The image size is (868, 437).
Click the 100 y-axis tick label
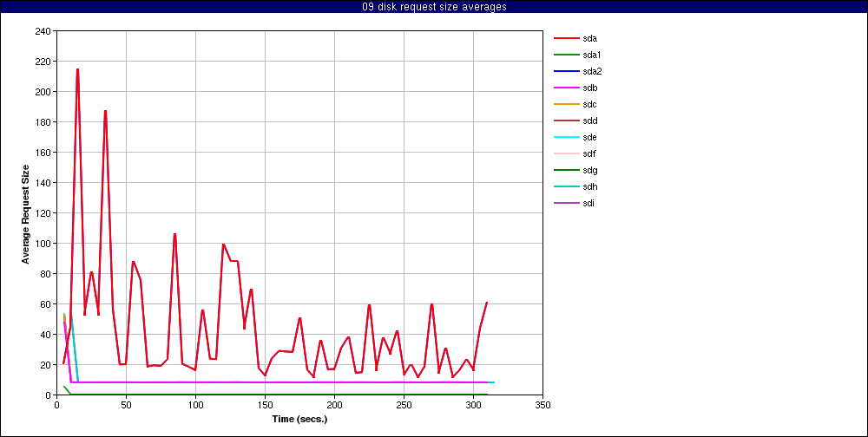click(43, 244)
